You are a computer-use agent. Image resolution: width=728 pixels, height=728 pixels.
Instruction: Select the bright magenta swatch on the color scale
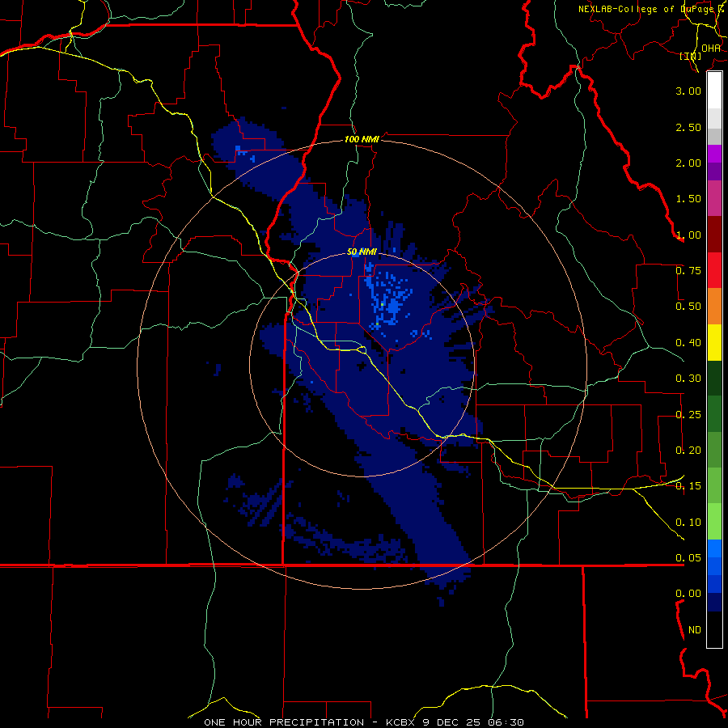(x=714, y=154)
